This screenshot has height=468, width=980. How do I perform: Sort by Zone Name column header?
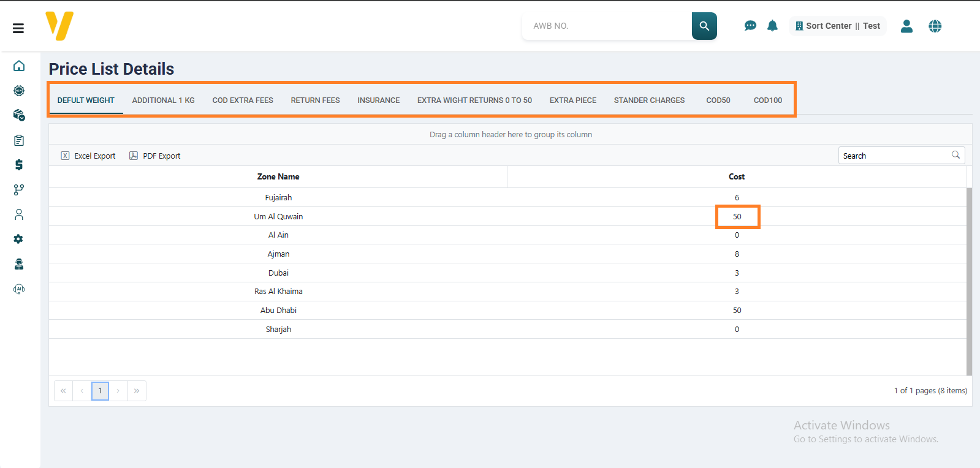click(x=278, y=176)
